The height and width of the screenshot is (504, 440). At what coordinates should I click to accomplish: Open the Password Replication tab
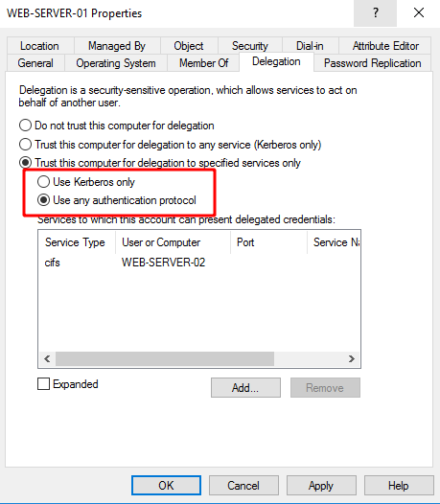point(373,63)
